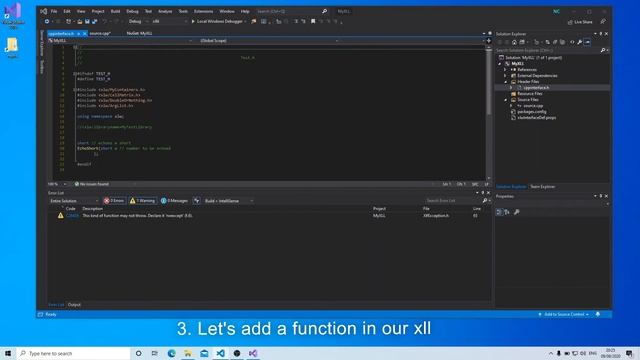Focus the Search Solution Explorer field
Viewport: 640px width, 360px height.
[x=548, y=50]
